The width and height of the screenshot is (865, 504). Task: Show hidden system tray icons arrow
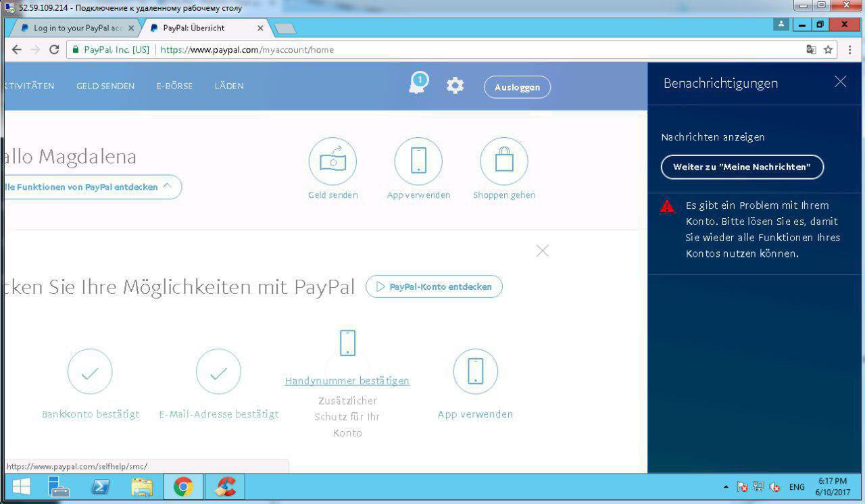click(726, 487)
